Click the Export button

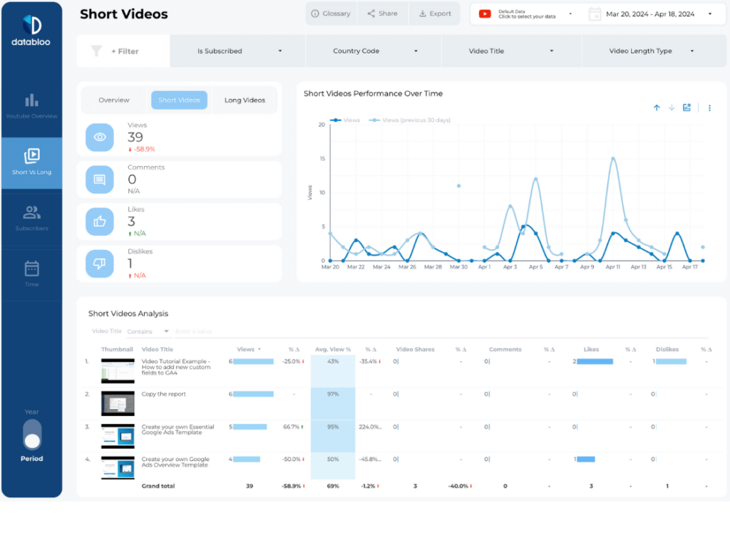435,13
